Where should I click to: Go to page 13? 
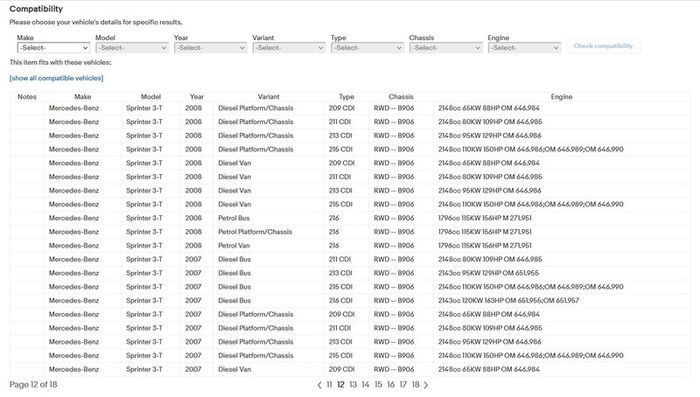353,384
